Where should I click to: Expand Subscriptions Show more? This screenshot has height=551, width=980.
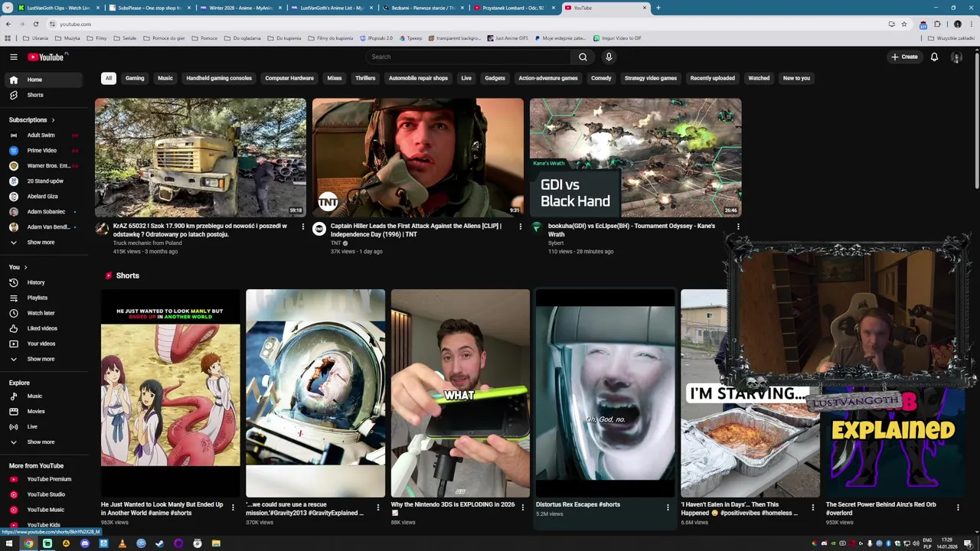click(x=44, y=243)
